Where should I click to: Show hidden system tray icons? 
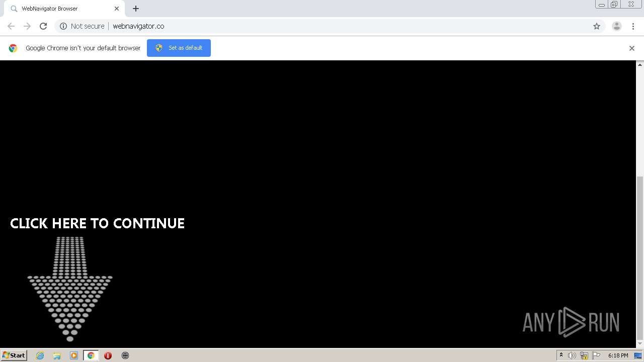tap(561, 355)
